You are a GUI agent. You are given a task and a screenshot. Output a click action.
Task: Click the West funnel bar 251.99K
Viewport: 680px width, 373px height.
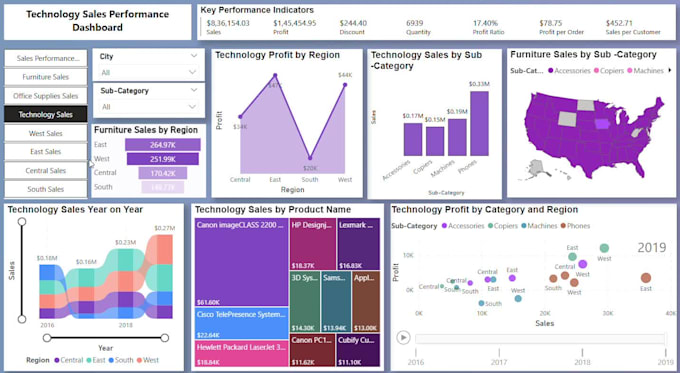point(163,159)
